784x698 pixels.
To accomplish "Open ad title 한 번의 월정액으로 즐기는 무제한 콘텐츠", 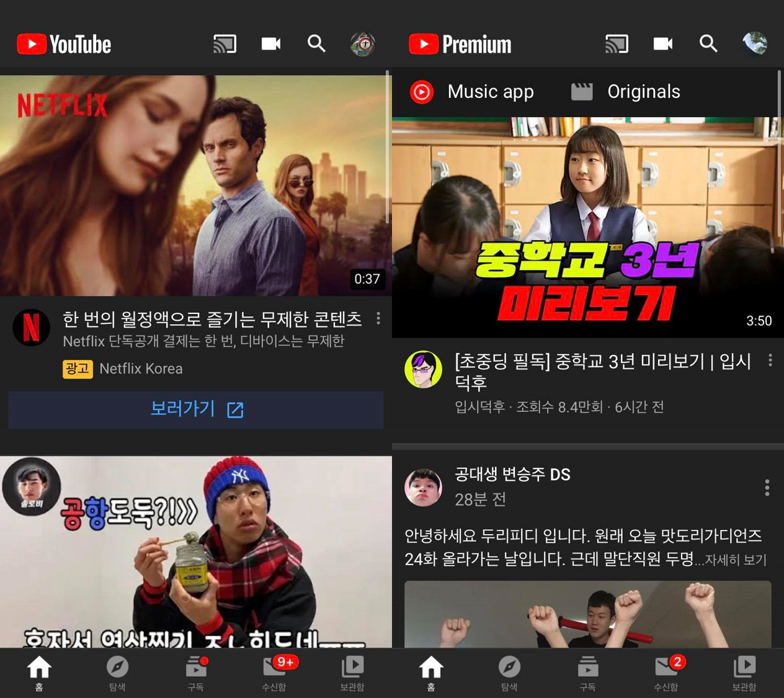I will click(x=212, y=319).
